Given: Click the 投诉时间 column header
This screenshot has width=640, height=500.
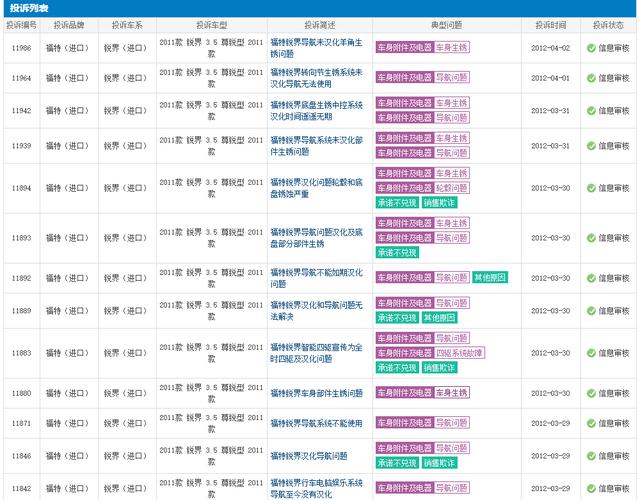Looking at the screenshot, I should pyautogui.click(x=551, y=25).
